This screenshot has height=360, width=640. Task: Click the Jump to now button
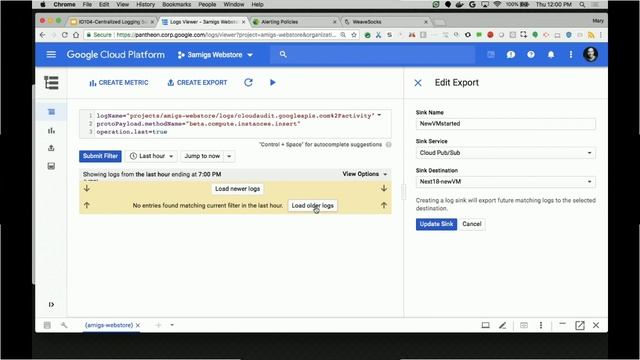click(202, 156)
